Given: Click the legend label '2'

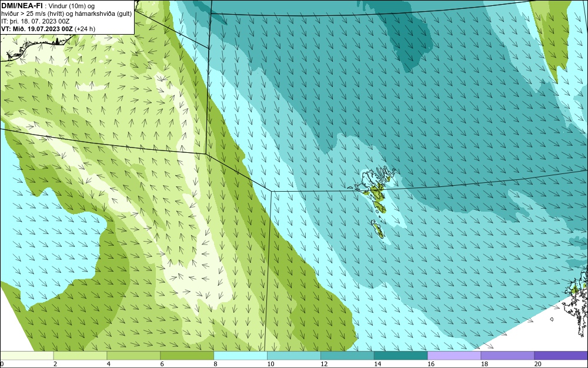Looking at the screenshot, I should click(55, 364).
